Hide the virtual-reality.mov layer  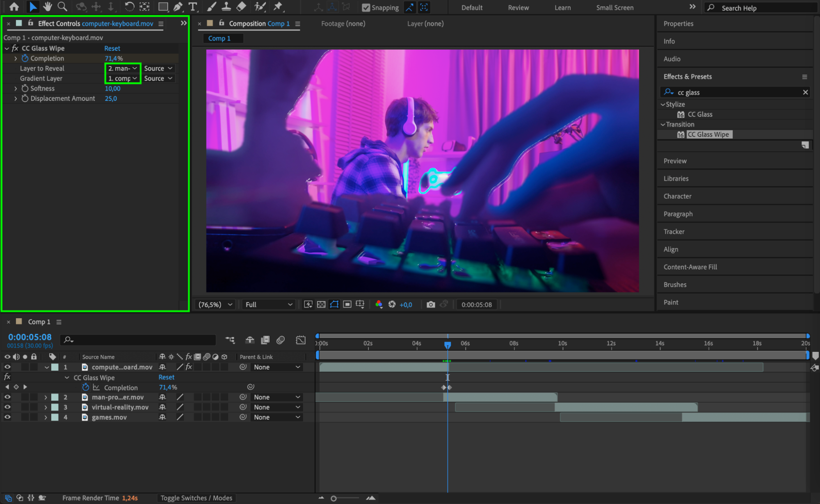(x=7, y=407)
